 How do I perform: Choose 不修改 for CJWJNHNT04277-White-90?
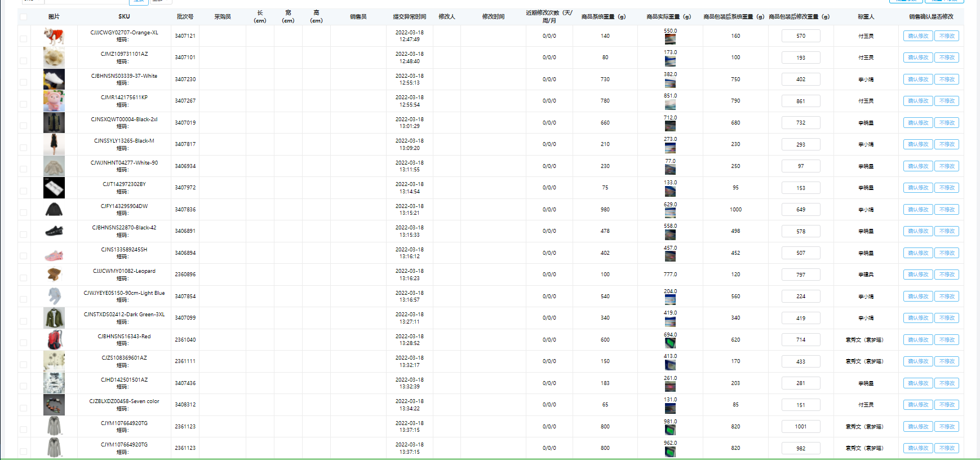(x=947, y=166)
